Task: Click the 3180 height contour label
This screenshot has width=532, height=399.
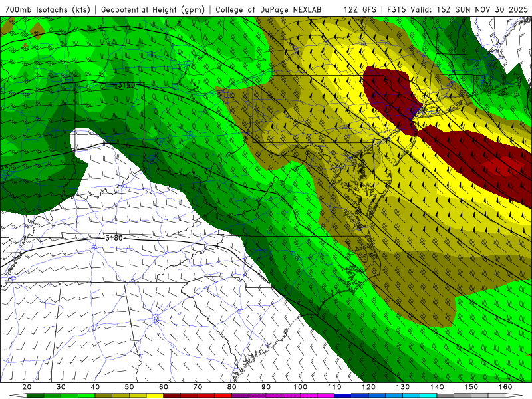Action: [x=114, y=238]
